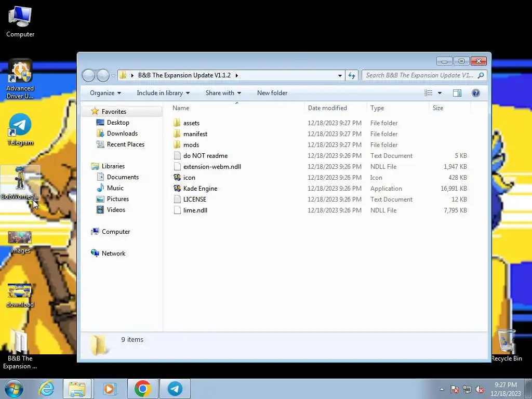
Task: Show hidden tray icons arrow
Action: pyautogui.click(x=442, y=389)
